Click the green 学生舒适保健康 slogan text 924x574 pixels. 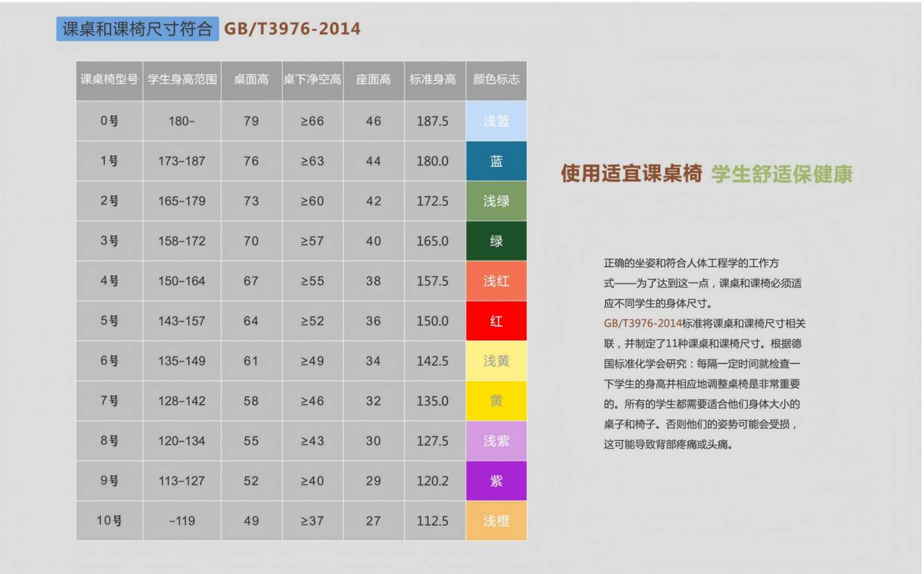tap(781, 174)
